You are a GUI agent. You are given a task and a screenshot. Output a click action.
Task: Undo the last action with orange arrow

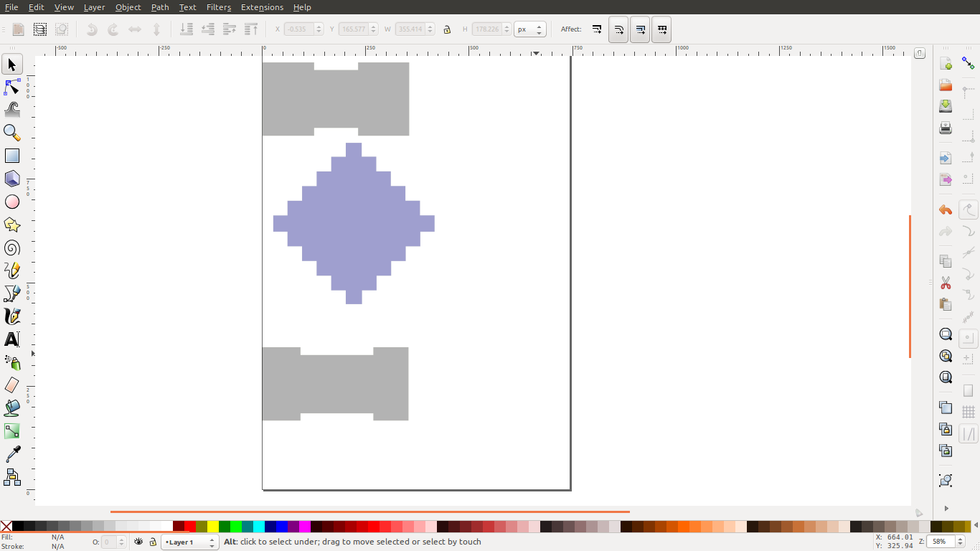(x=946, y=210)
